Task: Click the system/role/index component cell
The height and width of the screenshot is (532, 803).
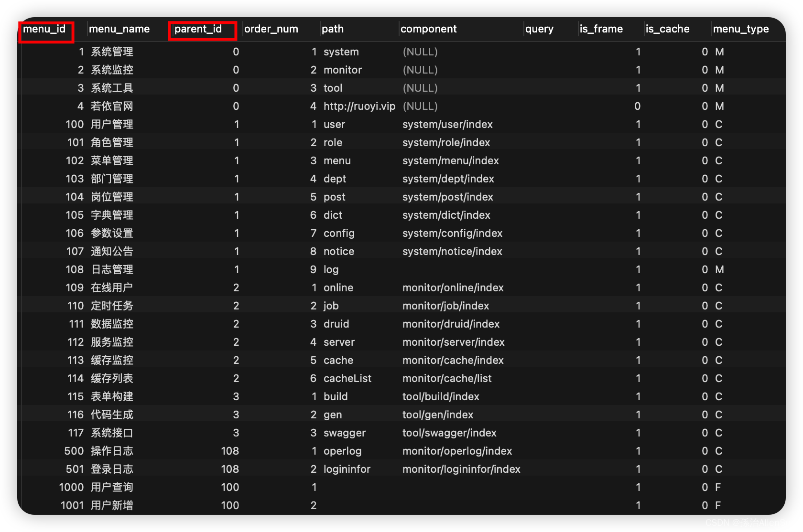Action: click(446, 142)
